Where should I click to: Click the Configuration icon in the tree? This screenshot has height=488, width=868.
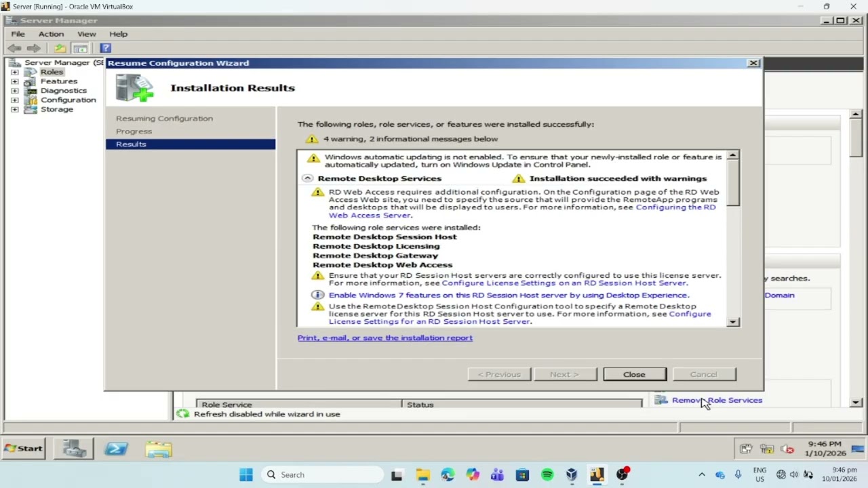click(31, 100)
